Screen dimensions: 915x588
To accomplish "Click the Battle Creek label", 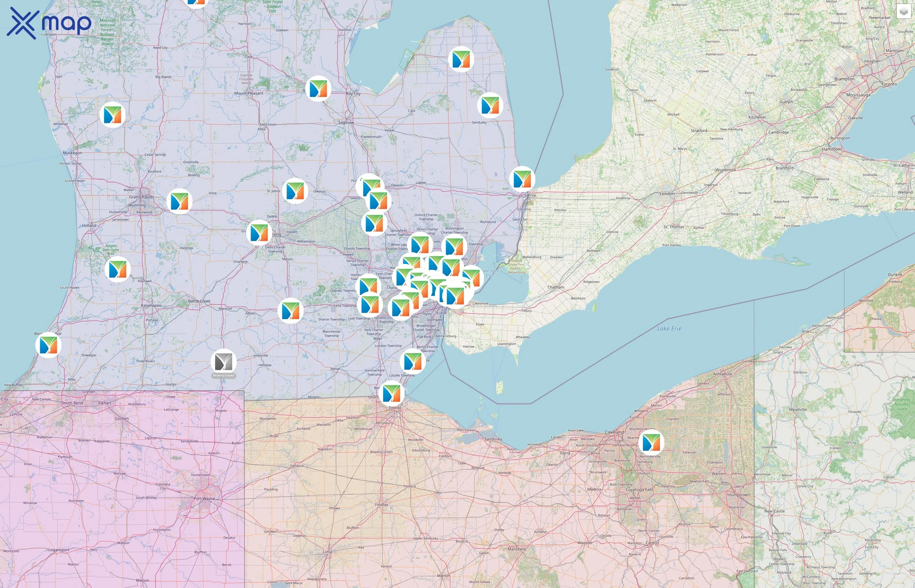I will click(199, 301).
